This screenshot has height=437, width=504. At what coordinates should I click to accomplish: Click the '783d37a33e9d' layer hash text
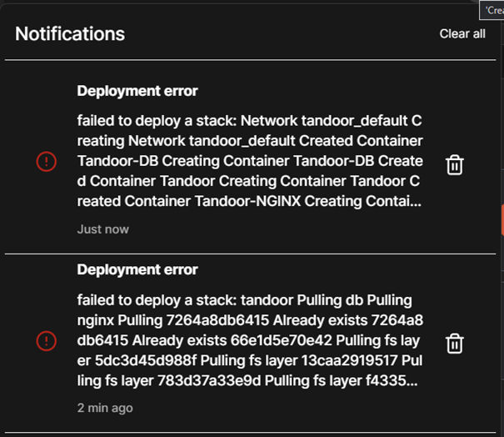(209, 380)
